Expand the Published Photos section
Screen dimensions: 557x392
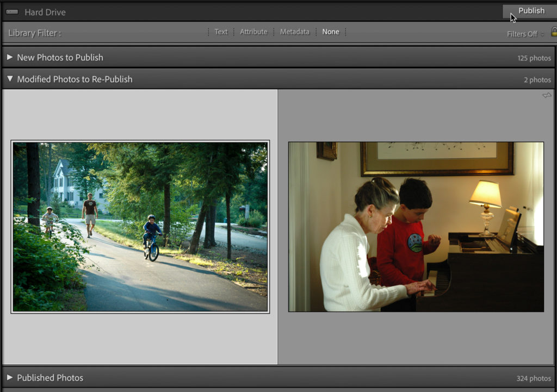10,377
